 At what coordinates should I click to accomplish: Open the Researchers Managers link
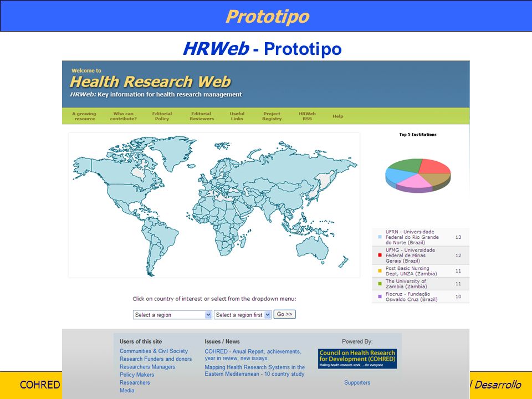coord(147,367)
